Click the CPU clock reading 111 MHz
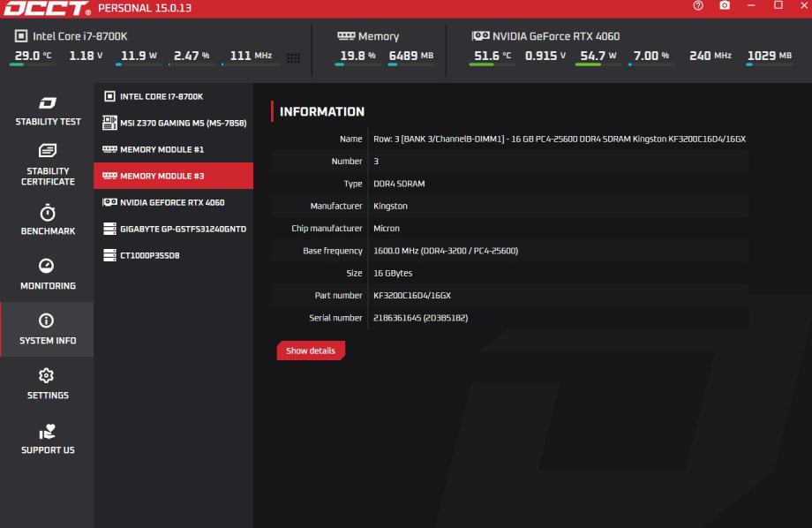 (x=251, y=56)
